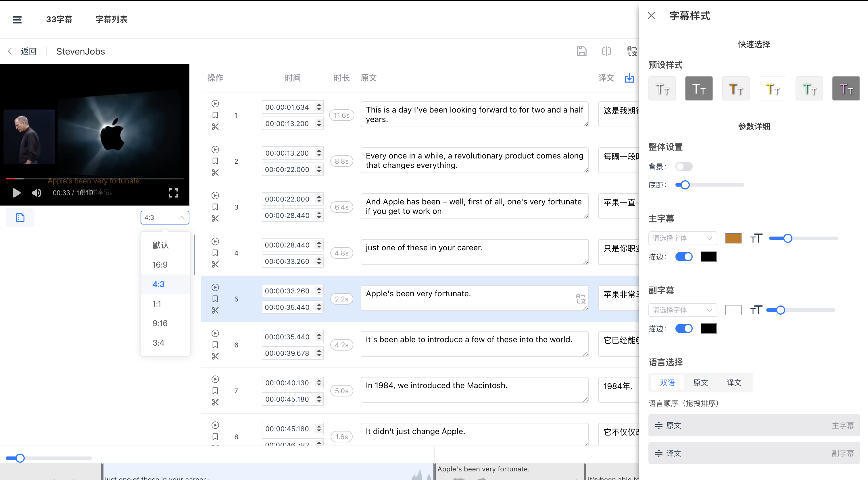The width and height of the screenshot is (868, 480).
Task: Select the orange preset subtitle style
Action: (735, 88)
